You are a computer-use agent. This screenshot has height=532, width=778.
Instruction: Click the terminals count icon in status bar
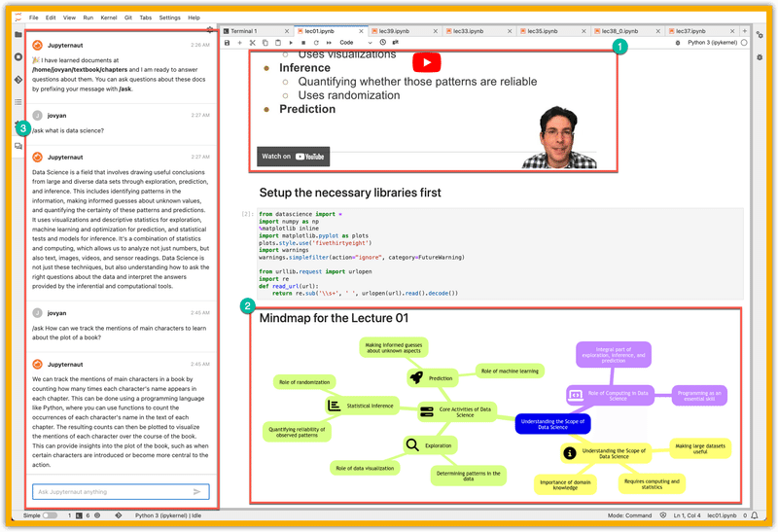tap(79, 515)
